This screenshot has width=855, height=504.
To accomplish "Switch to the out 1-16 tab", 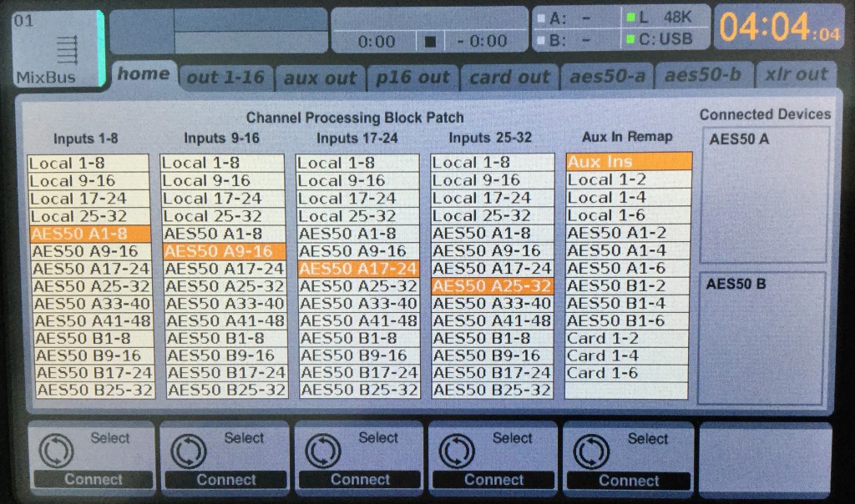I will [x=225, y=77].
